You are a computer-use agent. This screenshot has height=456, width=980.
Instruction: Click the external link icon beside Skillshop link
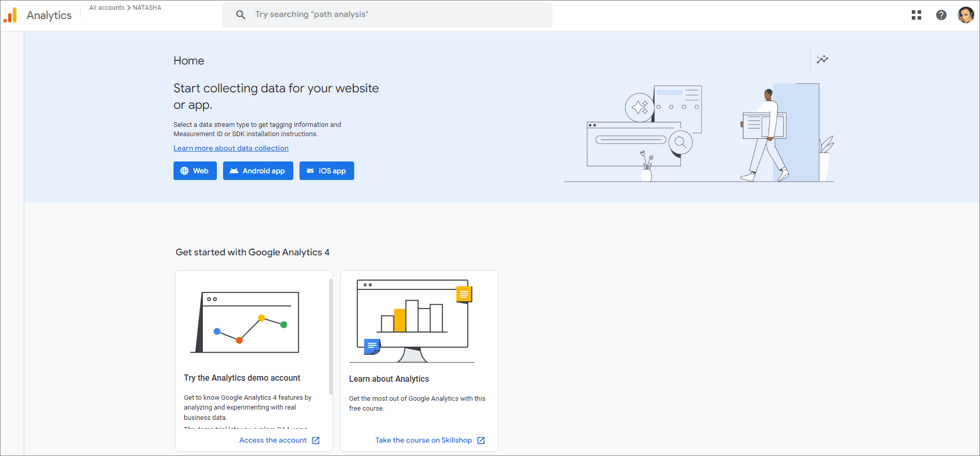(481, 441)
